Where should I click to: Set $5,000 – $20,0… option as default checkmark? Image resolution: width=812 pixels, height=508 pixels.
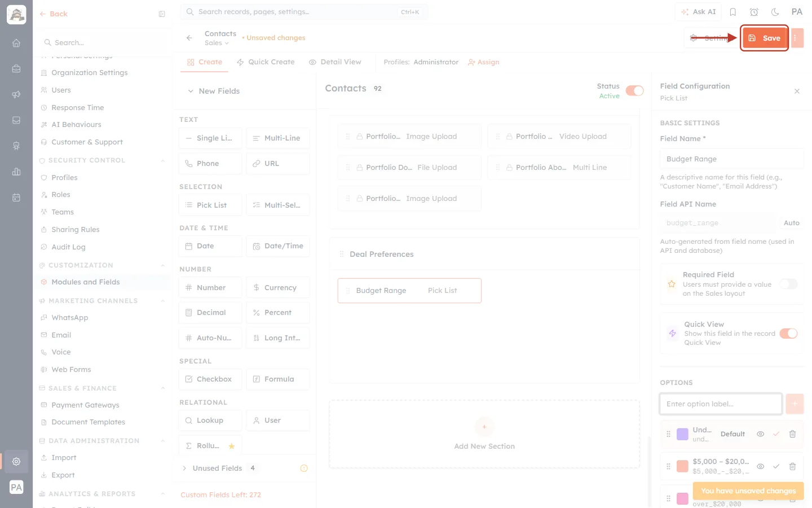click(776, 466)
